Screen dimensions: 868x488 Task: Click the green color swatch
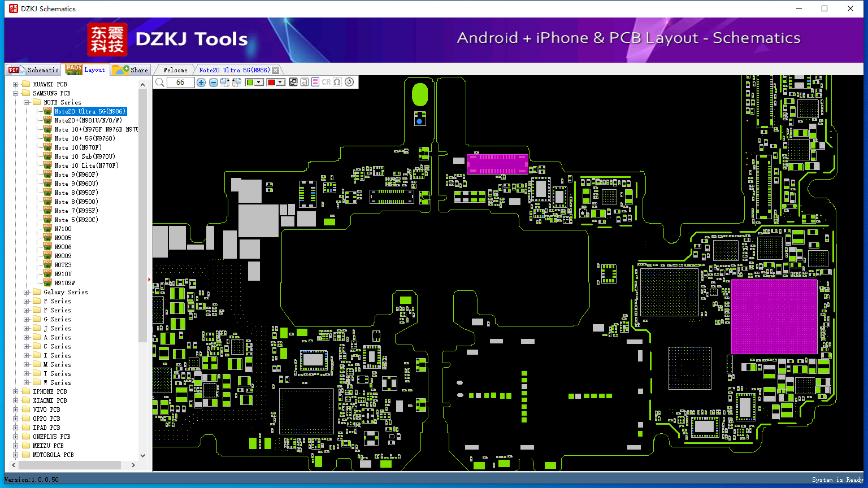250,82
